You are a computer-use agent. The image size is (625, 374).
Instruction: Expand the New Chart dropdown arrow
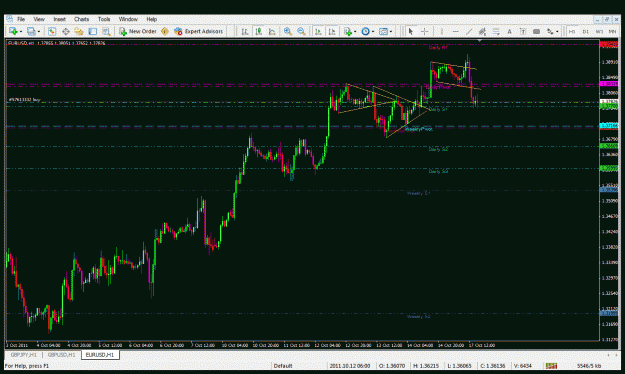coord(20,31)
